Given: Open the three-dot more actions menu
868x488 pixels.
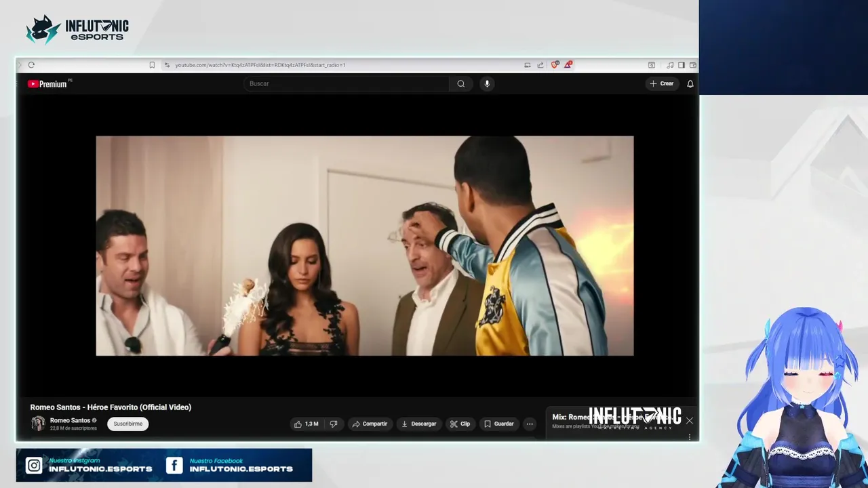Looking at the screenshot, I should pos(530,424).
